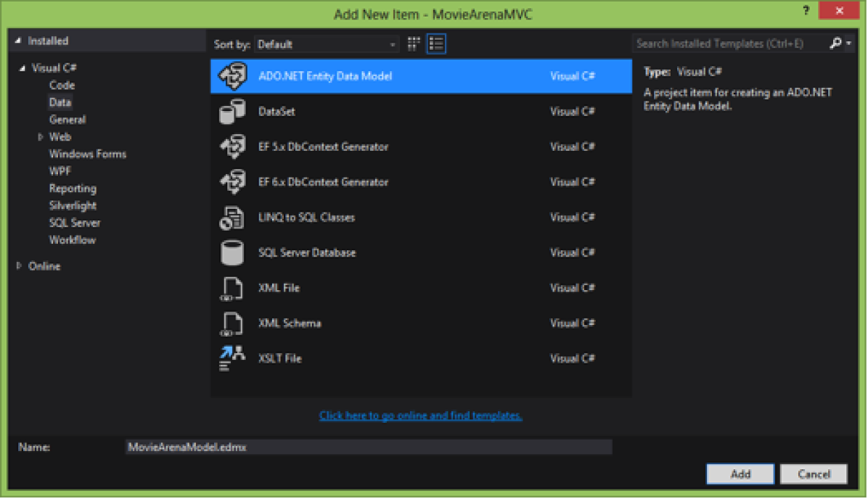This screenshot has width=868, height=499.
Task: Select the WPF category
Action: pos(60,171)
